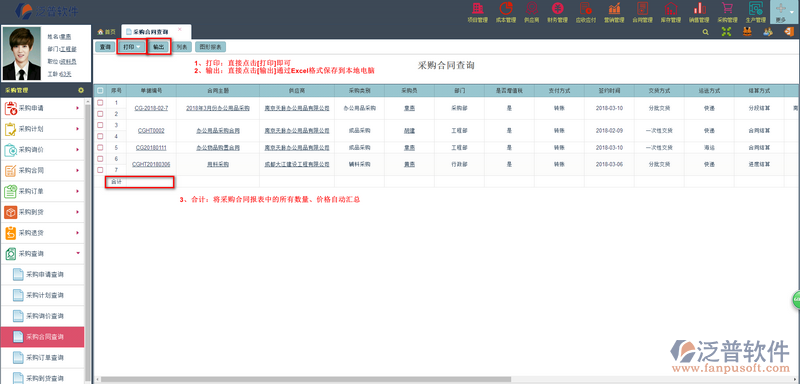The width and height of the screenshot is (800, 384).
Task: Toggle the select-all checkbox in table header
Action: (100, 90)
